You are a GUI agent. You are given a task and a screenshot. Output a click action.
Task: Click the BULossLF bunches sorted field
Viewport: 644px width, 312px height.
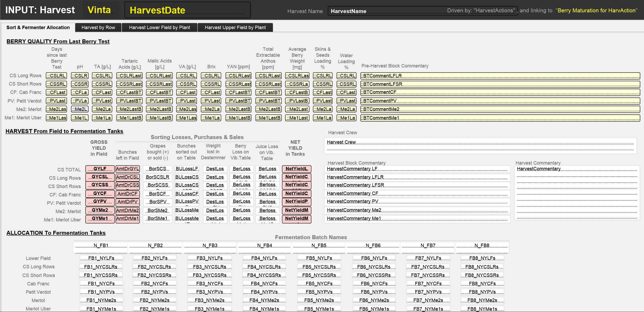(x=187, y=169)
